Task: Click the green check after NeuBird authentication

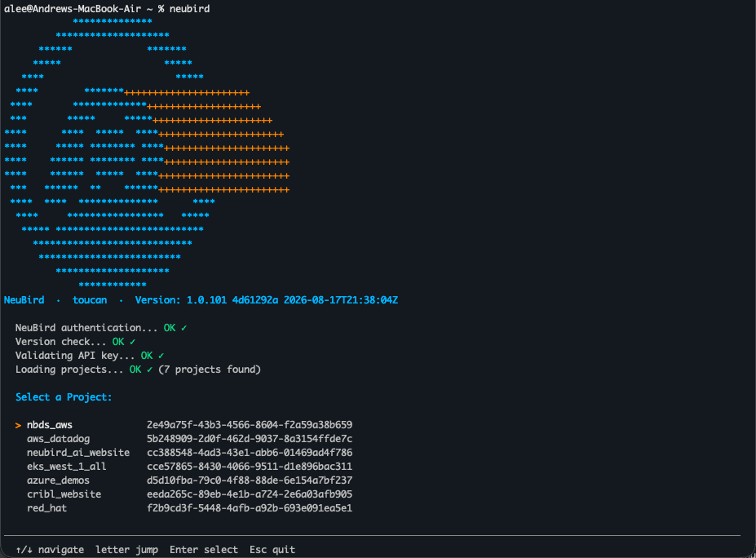Action: (x=183, y=328)
